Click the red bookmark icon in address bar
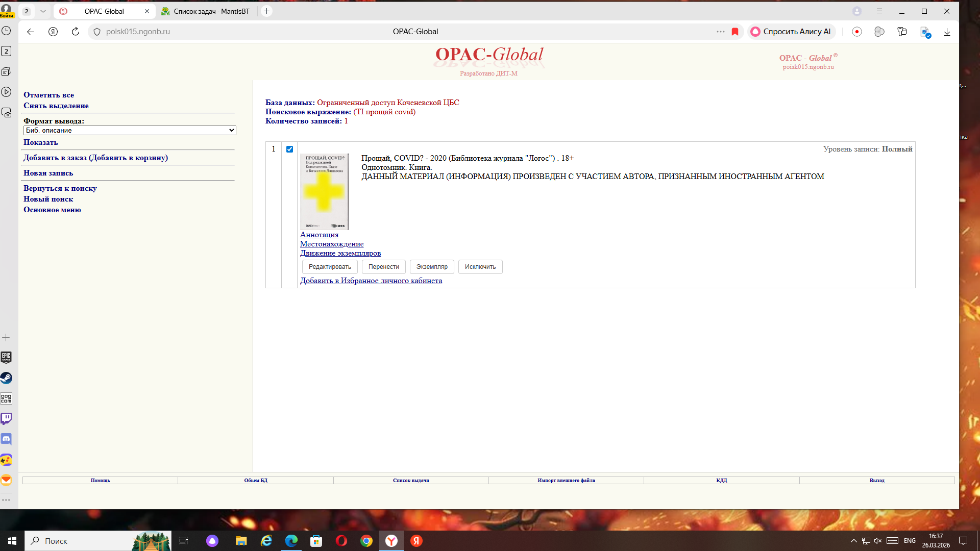Screen dimensions: 980x551 tap(735, 32)
